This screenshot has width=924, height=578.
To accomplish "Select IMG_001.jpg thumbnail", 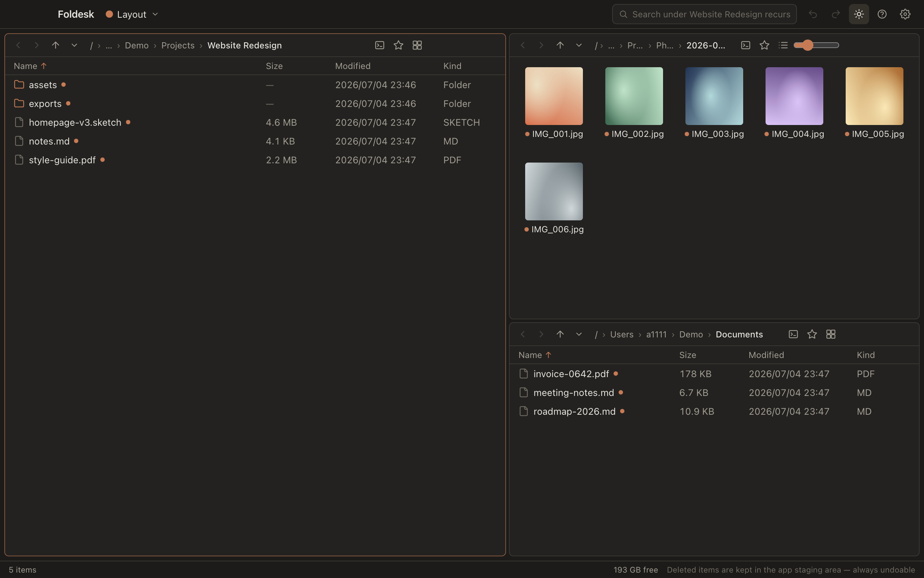I will (554, 103).
